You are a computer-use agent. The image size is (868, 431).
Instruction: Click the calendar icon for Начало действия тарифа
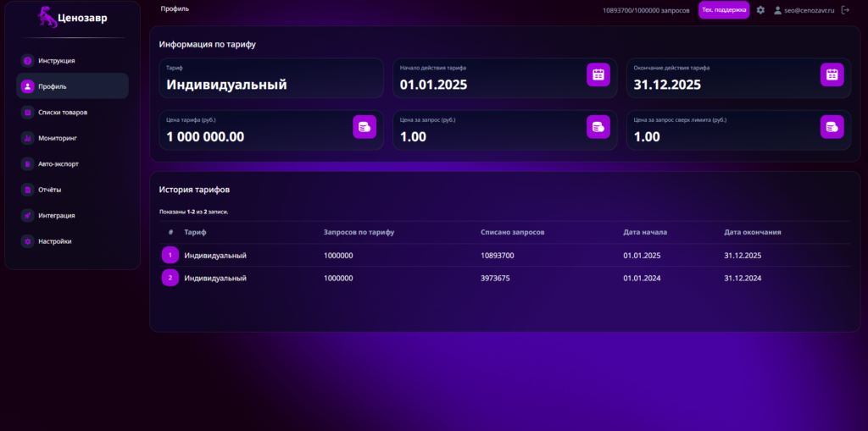click(598, 75)
